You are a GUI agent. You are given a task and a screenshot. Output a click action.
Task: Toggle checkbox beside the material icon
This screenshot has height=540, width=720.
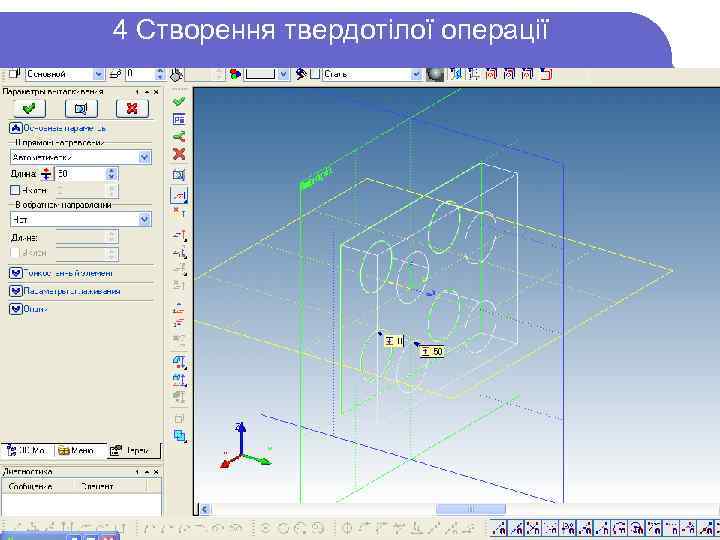tap(315, 74)
